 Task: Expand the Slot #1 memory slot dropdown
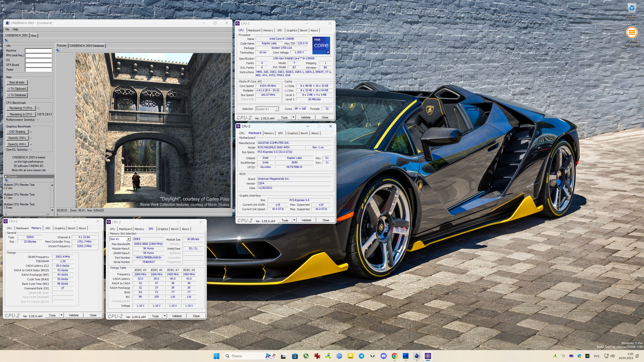click(x=128, y=239)
